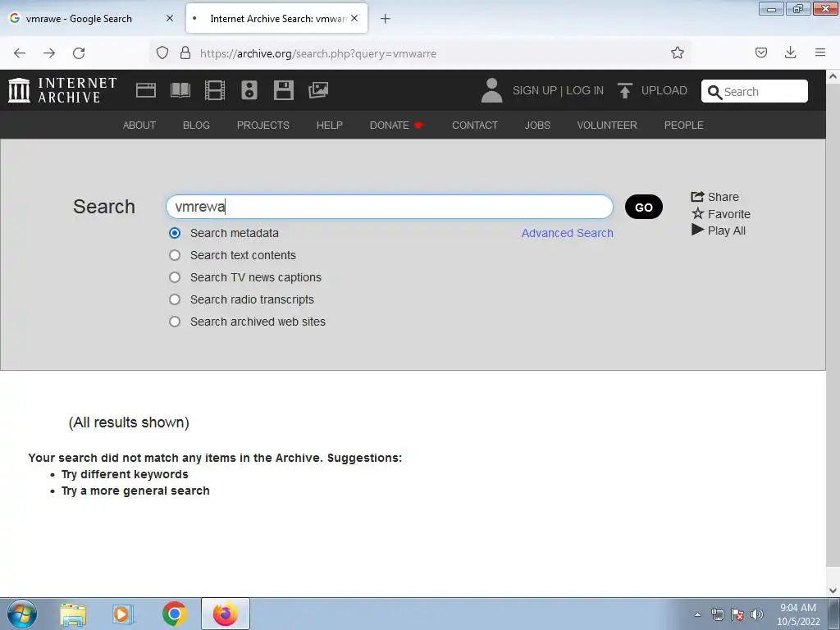This screenshot has width=840, height=630.
Task: Click Play All link
Action: click(719, 231)
